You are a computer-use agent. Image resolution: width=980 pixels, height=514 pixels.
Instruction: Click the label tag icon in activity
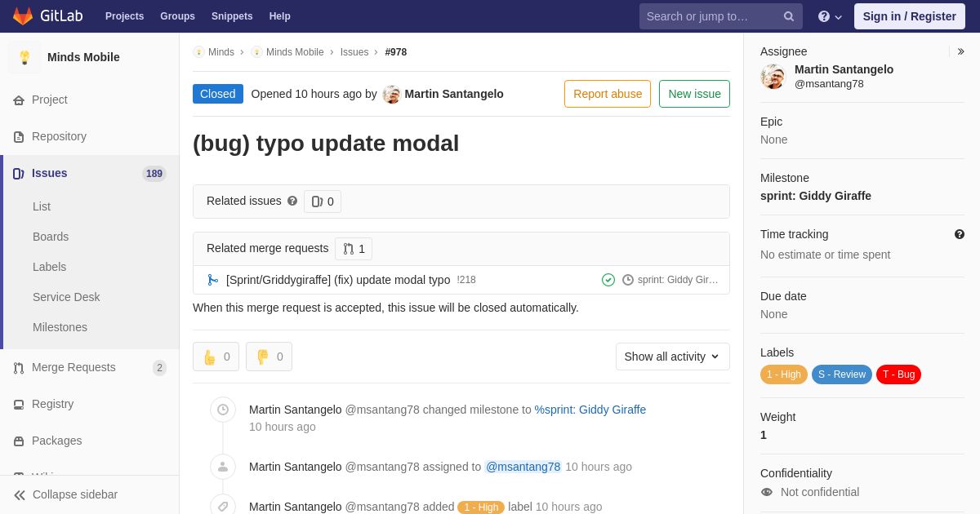pos(223,506)
